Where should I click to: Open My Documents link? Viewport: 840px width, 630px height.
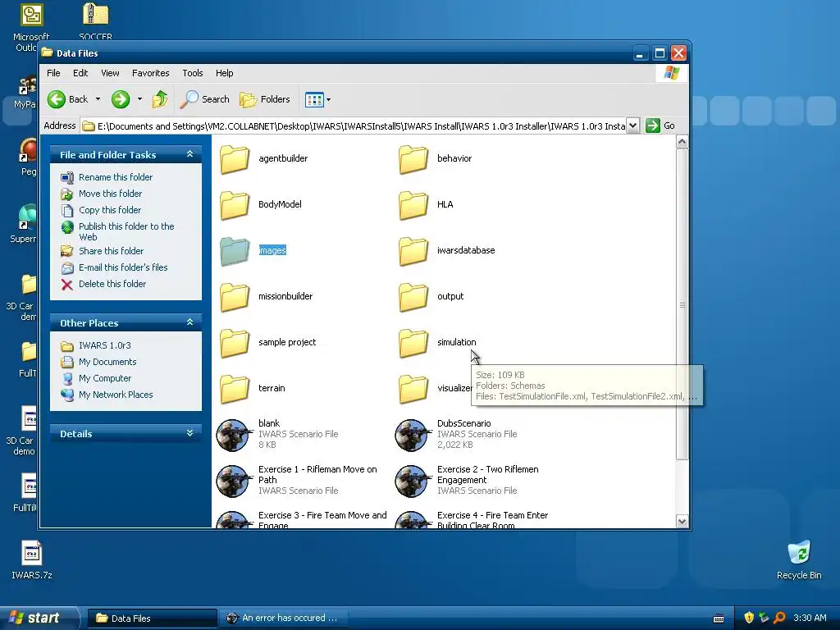click(107, 362)
